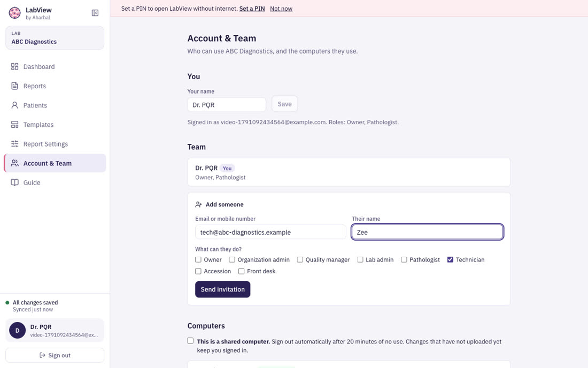The image size is (588, 368).
Task: Open the Dr. PQR account card in sidebar
Action: (x=55, y=331)
